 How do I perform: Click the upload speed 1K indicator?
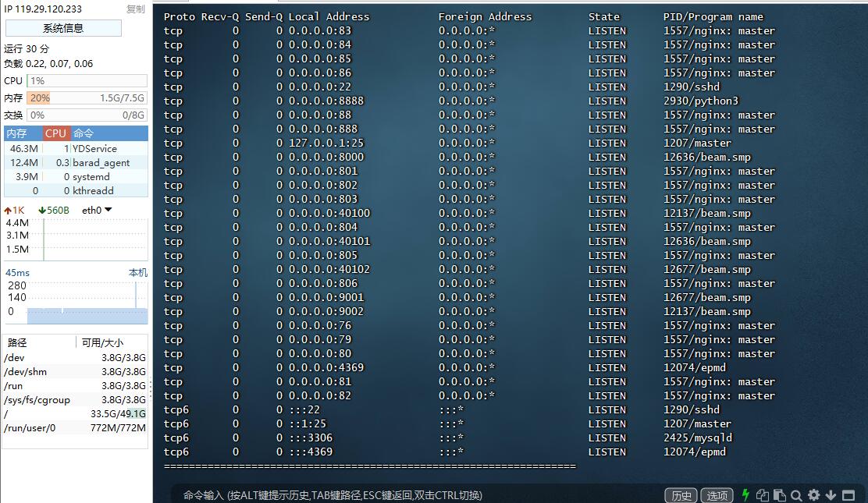14,211
